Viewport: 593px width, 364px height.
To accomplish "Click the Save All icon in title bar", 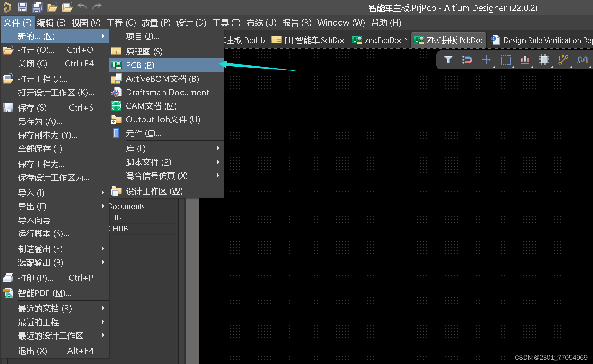I will click(37, 7).
